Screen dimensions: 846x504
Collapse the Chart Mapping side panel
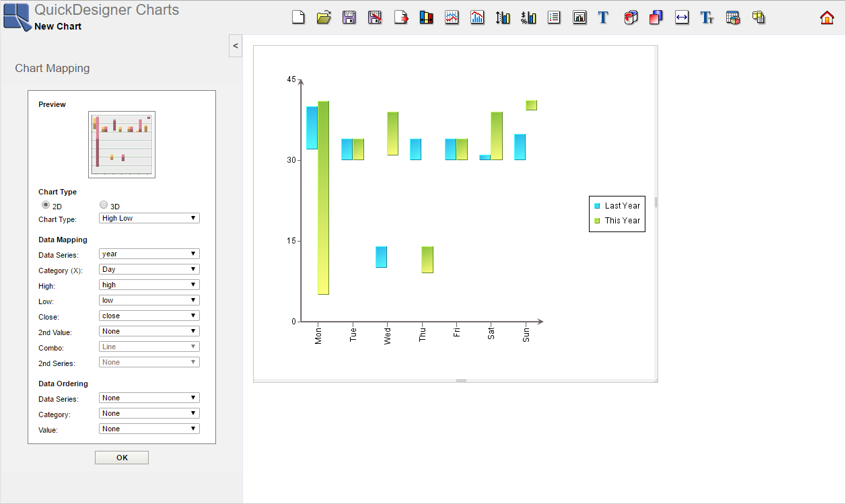[236, 46]
